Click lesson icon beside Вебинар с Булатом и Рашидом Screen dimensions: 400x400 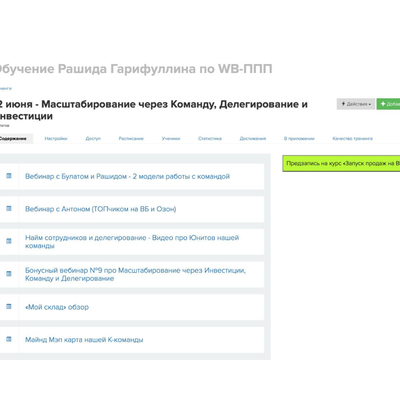pos(9,176)
